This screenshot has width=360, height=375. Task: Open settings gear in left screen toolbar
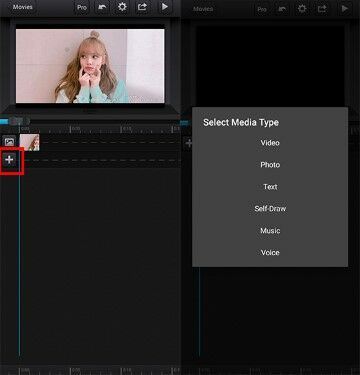coord(122,7)
